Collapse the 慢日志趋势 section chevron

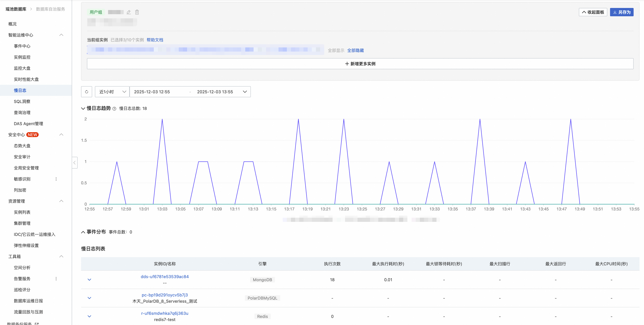[x=83, y=108]
